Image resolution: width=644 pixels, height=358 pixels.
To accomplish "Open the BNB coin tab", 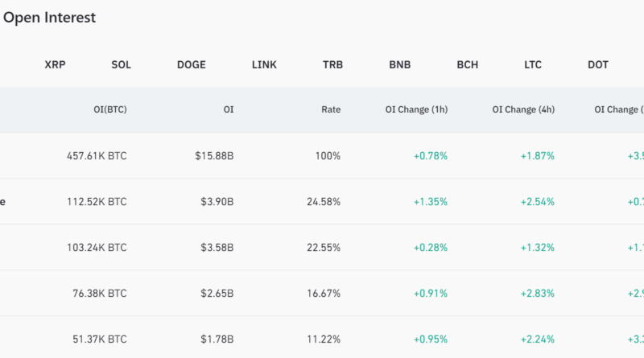I will pos(399,64).
